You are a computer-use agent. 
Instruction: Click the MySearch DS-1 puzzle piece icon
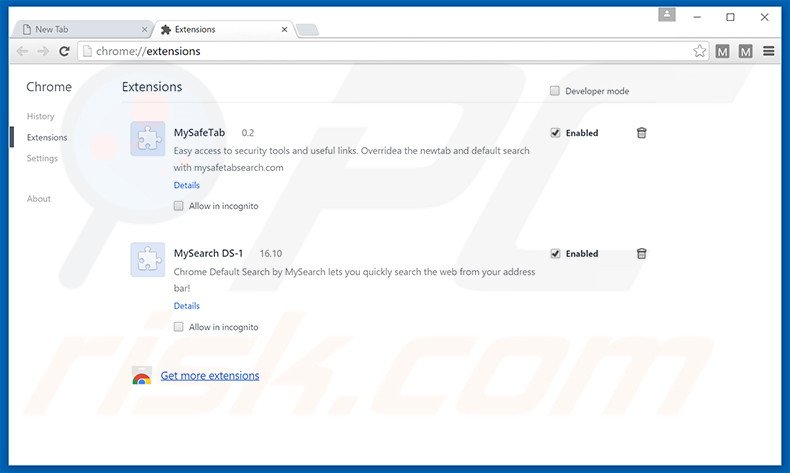[x=148, y=259]
